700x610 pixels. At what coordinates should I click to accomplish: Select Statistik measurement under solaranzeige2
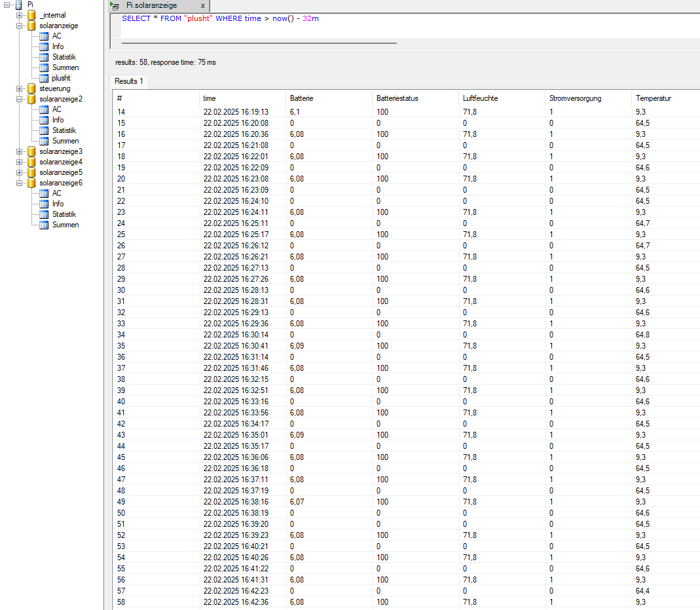pos(64,130)
